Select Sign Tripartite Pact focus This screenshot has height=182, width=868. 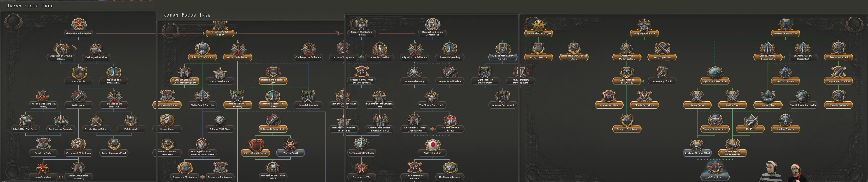(x=220, y=76)
